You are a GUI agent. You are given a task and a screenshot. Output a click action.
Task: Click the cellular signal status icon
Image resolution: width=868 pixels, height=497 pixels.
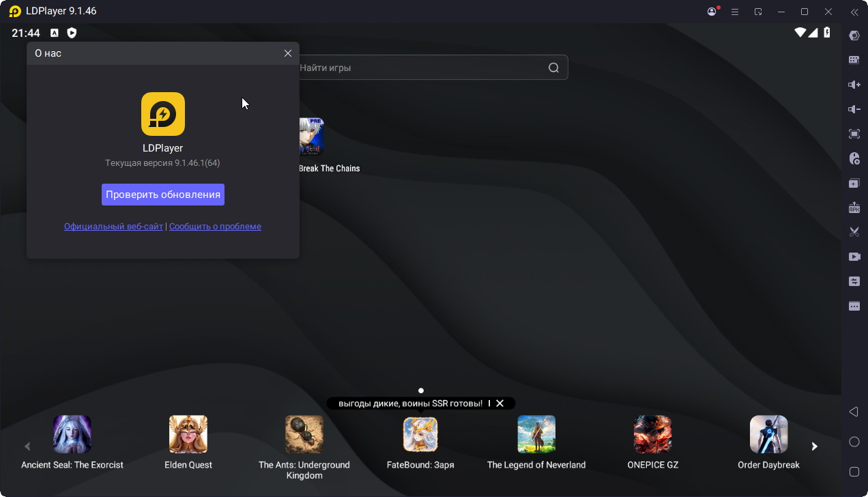(813, 33)
